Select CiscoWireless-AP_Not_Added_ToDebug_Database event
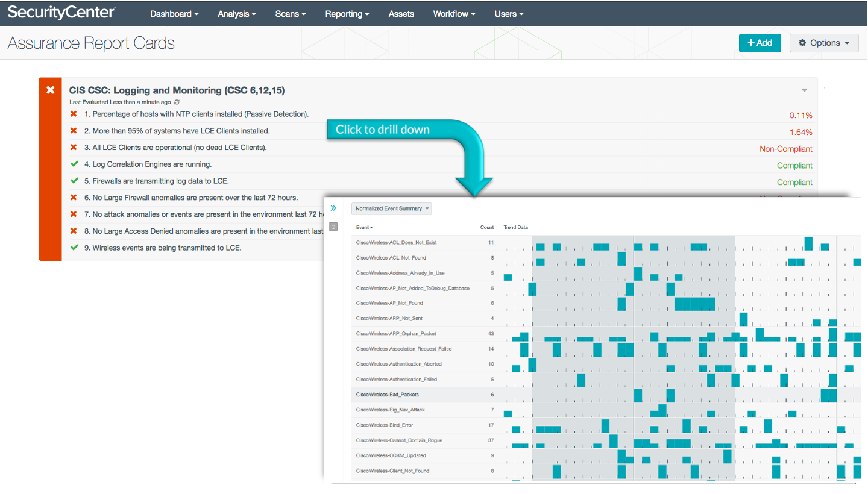This screenshot has height=494, width=868. [x=413, y=288]
